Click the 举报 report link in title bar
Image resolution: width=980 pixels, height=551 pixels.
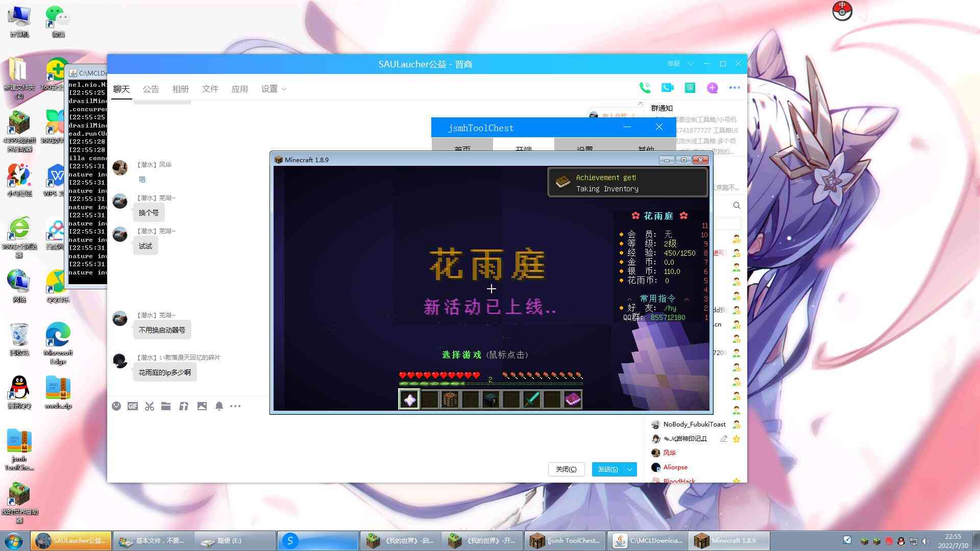[674, 64]
